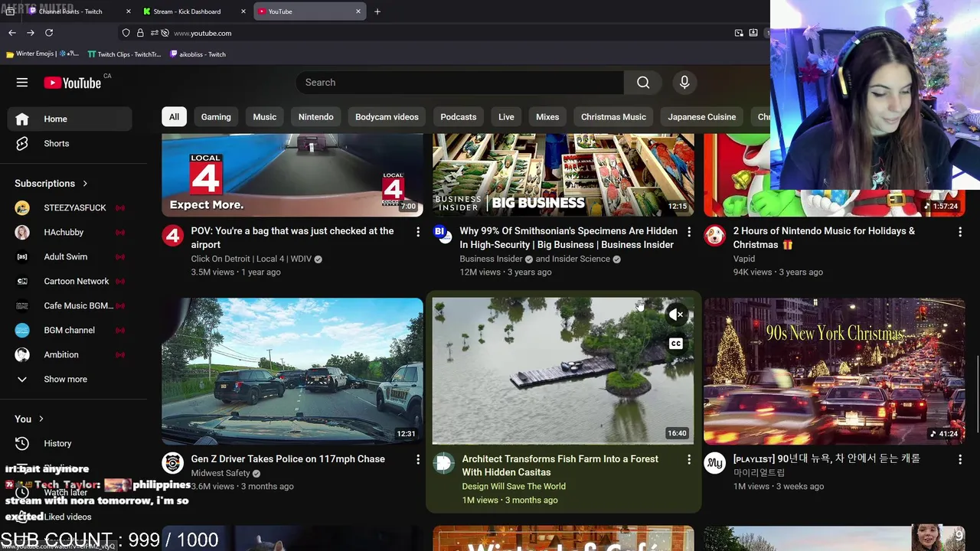Open Adult Swim subscription channel

pos(70,256)
